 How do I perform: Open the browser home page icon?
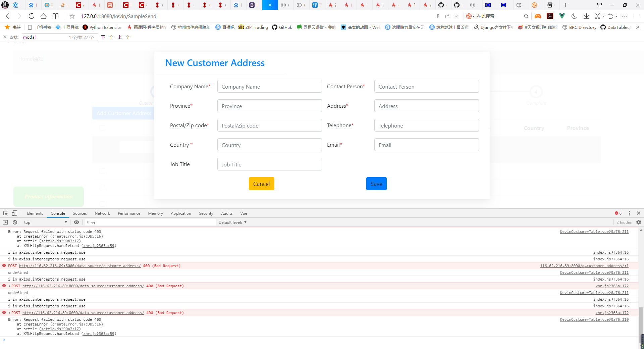(x=43, y=16)
